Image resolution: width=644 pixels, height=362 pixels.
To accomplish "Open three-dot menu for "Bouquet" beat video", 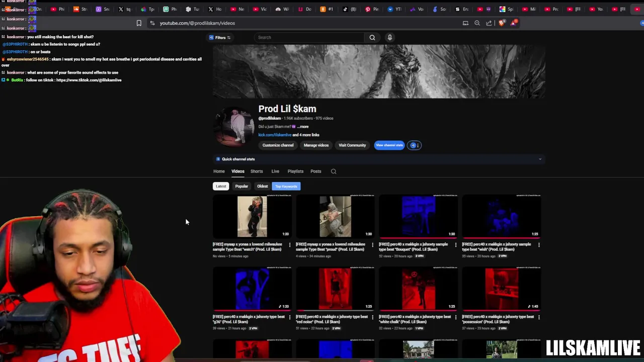I will (455, 245).
